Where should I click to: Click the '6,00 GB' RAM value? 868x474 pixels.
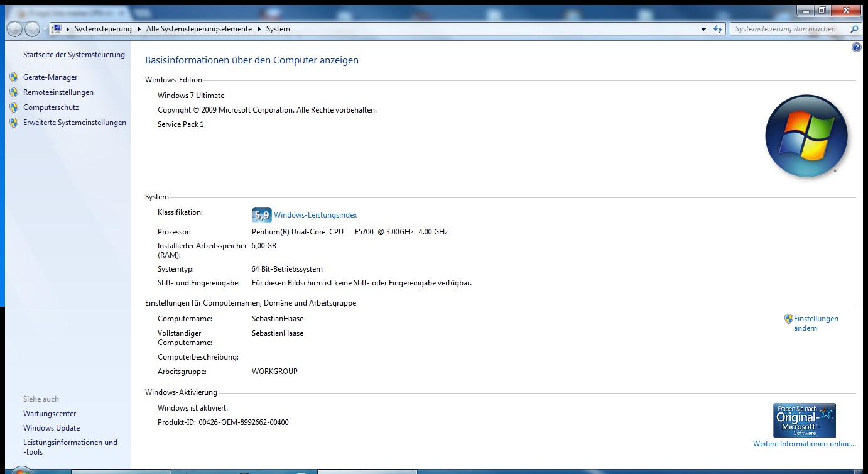click(x=264, y=246)
